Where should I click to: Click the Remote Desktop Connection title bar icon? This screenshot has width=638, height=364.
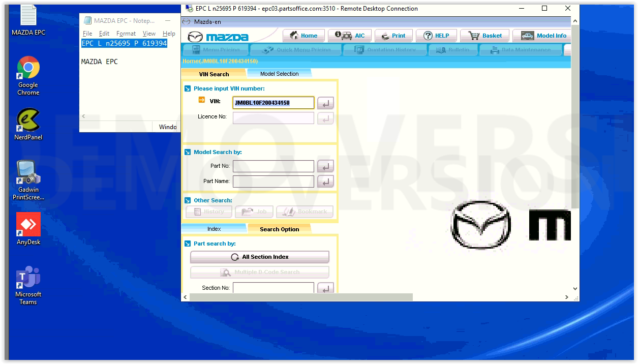[x=189, y=9]
